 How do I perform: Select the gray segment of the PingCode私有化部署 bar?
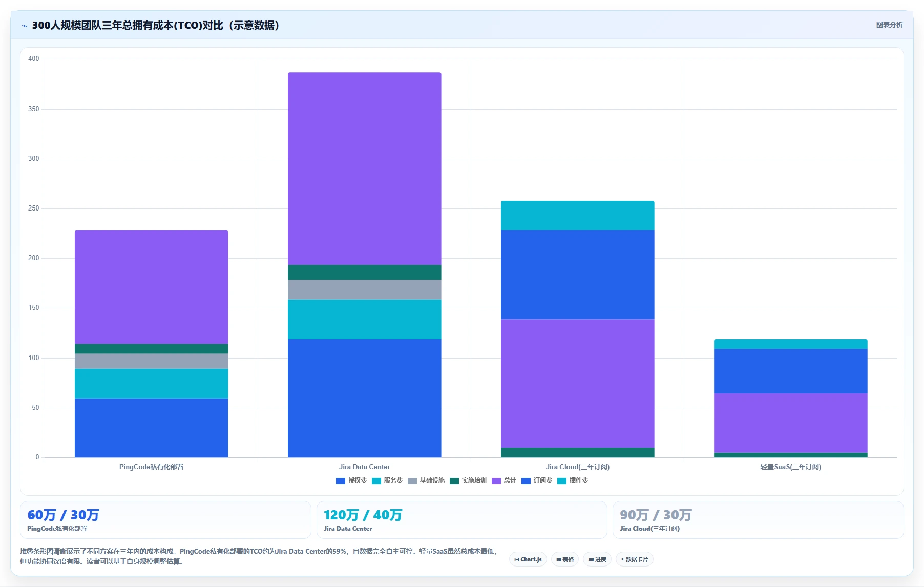pyautogui.click(x=151, y=361)
